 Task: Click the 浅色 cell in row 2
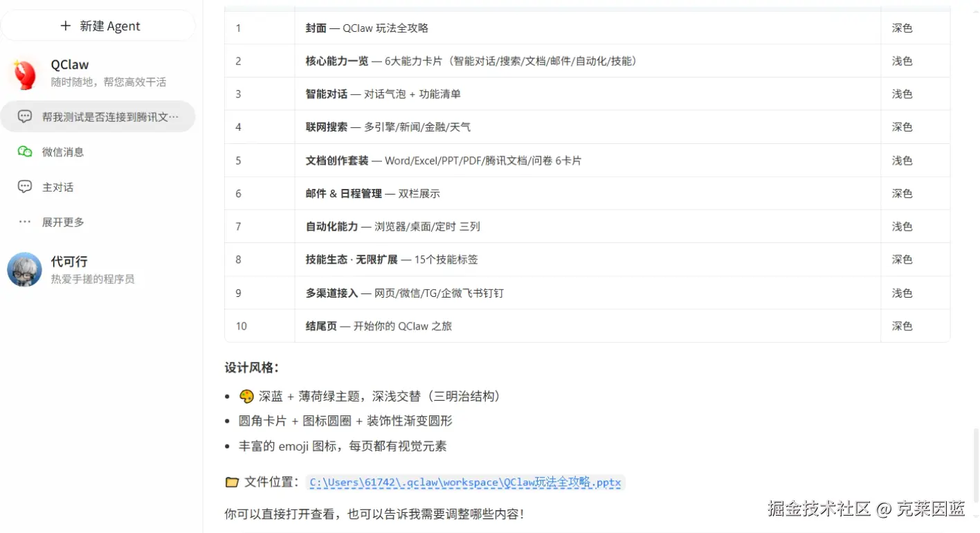point(915,61)
